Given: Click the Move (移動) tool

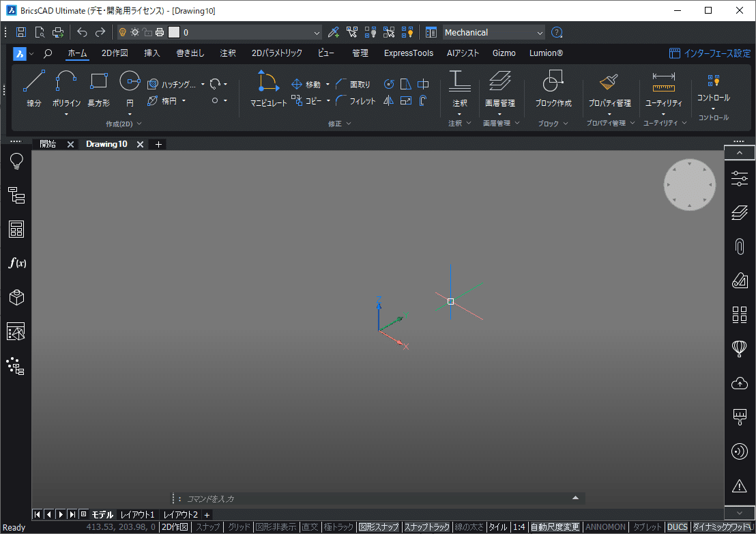Looking at the screenshot, I should tap(306, 85).
